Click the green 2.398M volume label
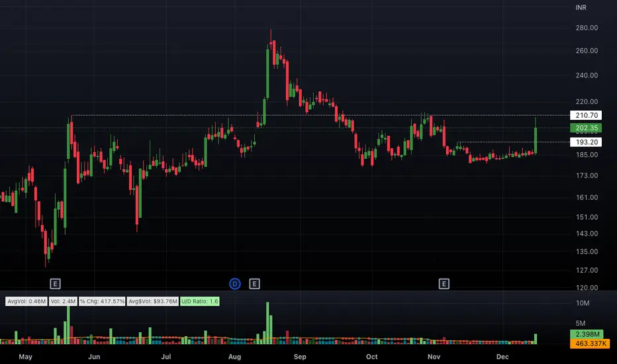The width and height of the screenshot is (617, 364). pyautogui.click(x=587, y=334)
